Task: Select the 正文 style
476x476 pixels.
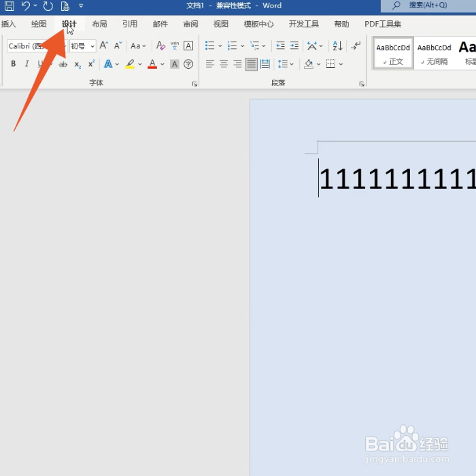Action: pyautogui.click(x=393, y=54)
